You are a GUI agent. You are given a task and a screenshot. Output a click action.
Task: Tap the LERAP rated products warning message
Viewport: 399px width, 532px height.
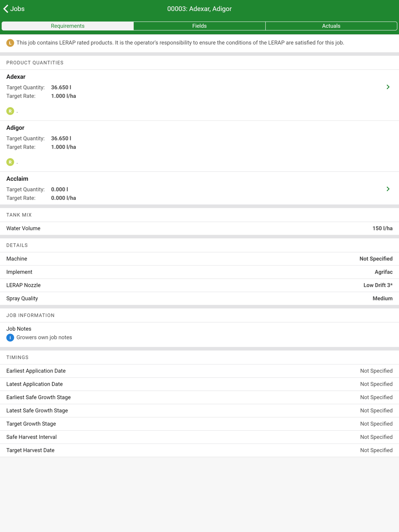(180, 43)
